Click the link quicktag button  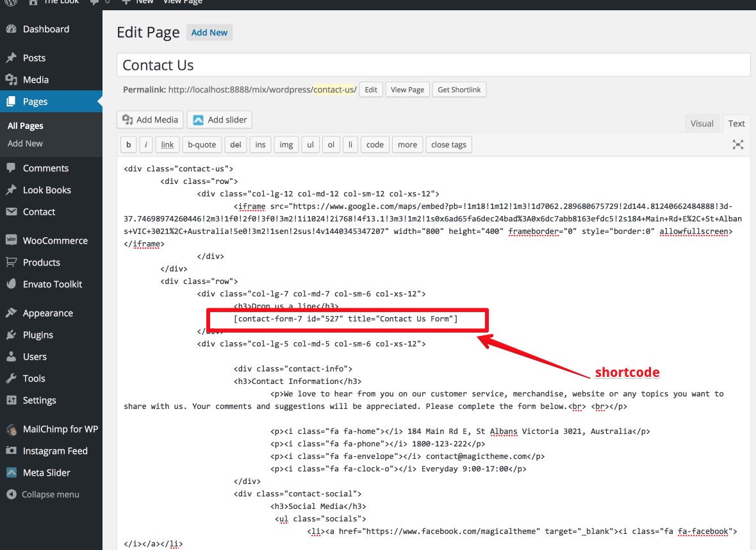(167, 145)
